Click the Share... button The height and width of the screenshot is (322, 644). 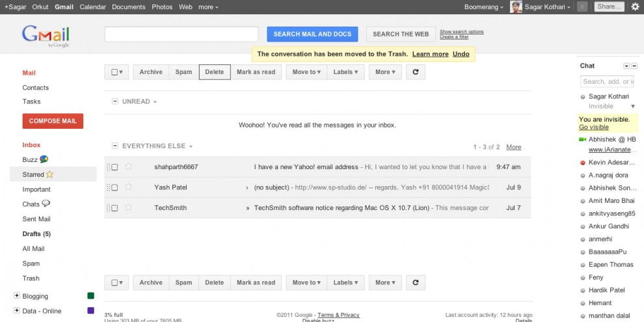coord(610,7)
